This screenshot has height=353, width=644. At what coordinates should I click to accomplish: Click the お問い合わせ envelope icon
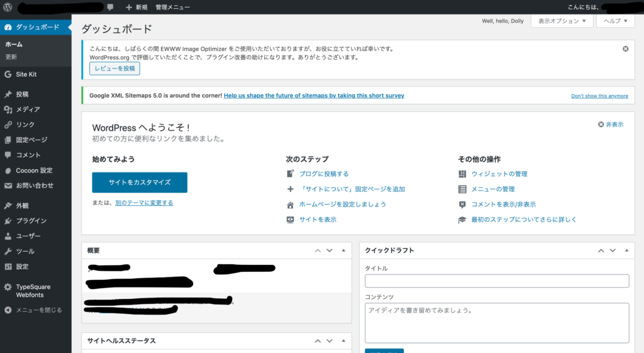[8, 186]
